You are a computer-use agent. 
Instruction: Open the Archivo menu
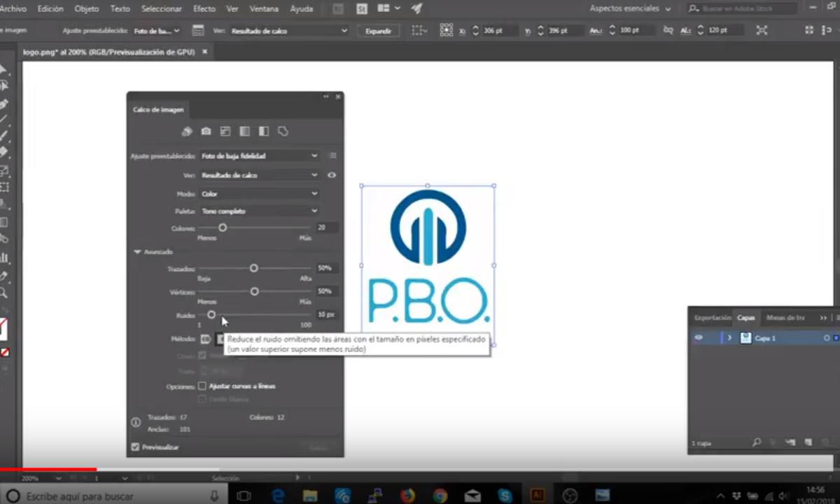pos(13,9)
